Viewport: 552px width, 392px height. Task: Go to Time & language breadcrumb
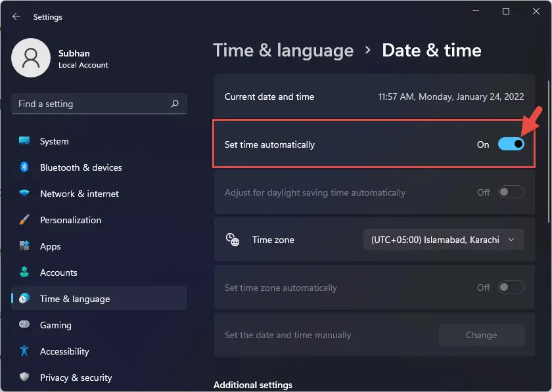(x=283, y=51)
